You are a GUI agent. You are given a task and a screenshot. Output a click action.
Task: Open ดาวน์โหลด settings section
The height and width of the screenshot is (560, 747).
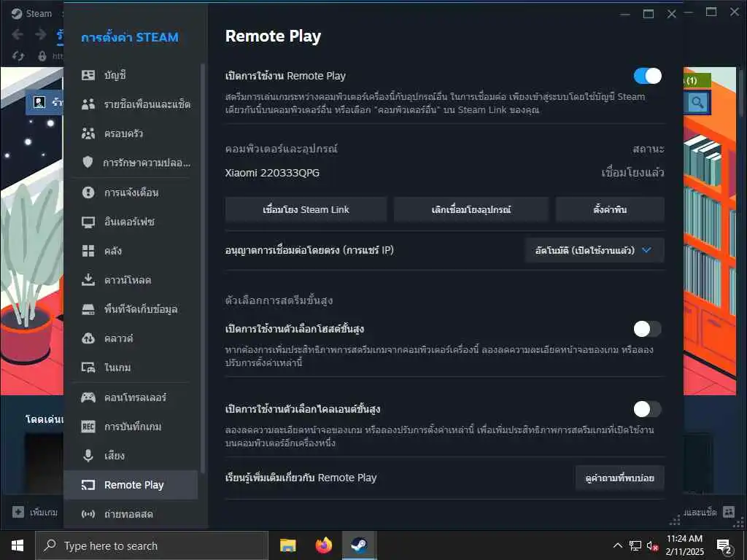tap(131, 280)
